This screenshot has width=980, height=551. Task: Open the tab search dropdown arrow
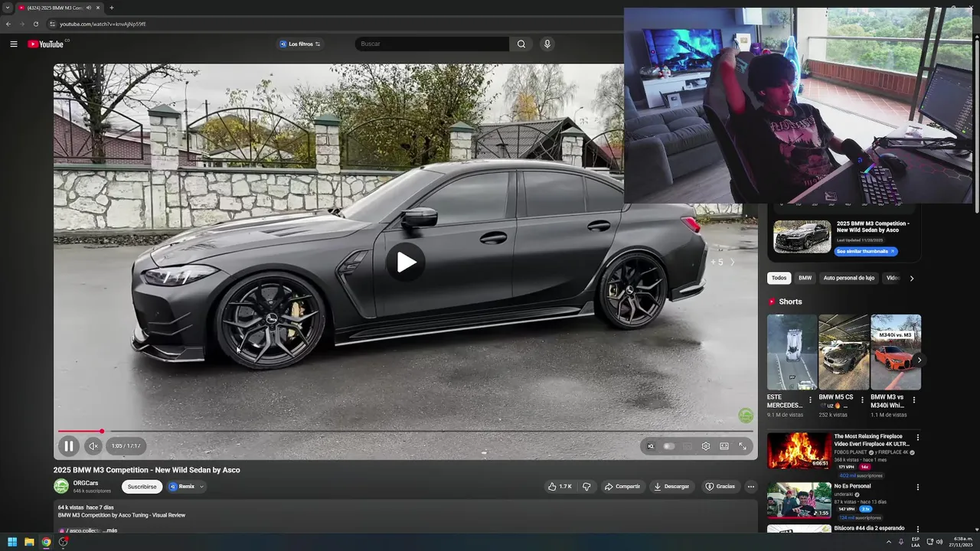point(8,8)
